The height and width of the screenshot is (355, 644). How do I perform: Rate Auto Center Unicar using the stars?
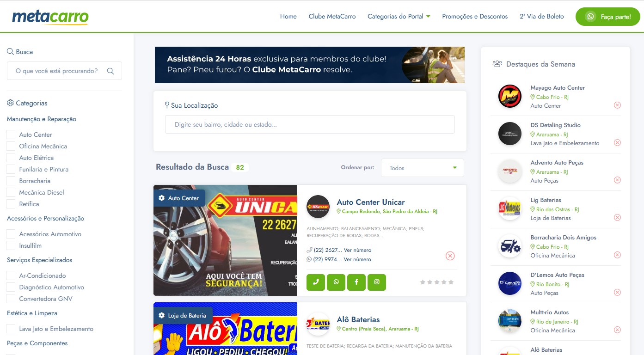(x=437, y=282)
